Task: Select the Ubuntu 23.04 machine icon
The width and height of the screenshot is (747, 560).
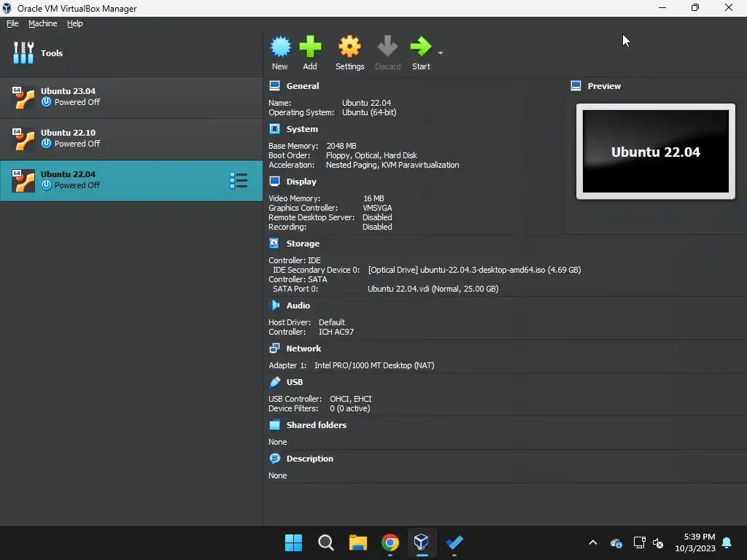Action: [x=23, y=97]
